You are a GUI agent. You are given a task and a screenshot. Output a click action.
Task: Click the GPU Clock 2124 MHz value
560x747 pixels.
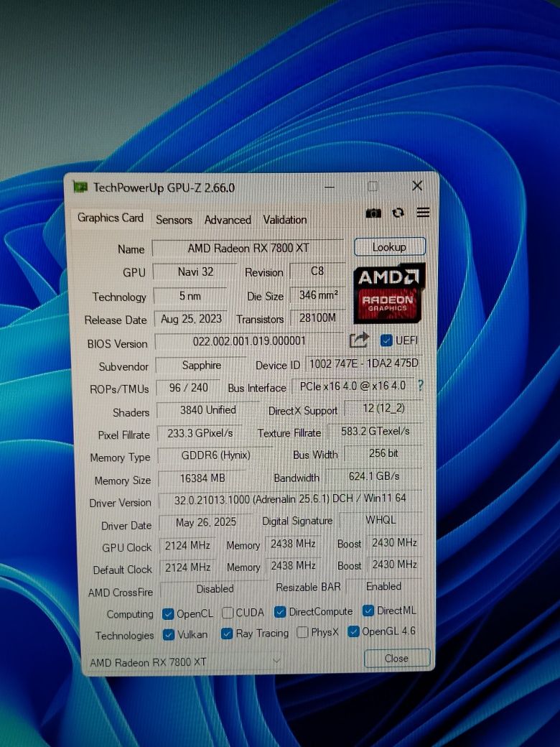point(187,545)
